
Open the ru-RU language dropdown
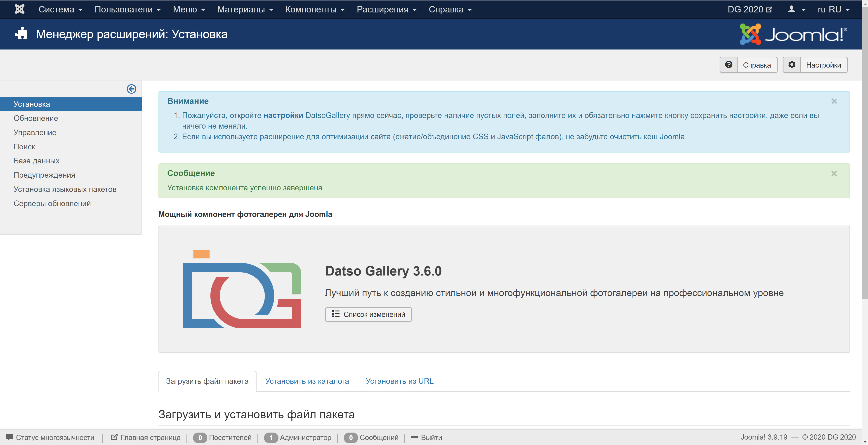(x=834, y=9)
